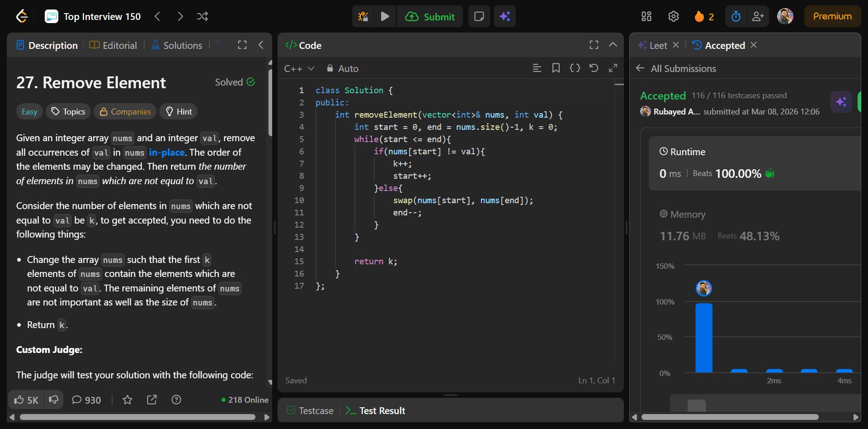Star this problem as favorite
The image size is (868, 429).
tap(127, 400)
